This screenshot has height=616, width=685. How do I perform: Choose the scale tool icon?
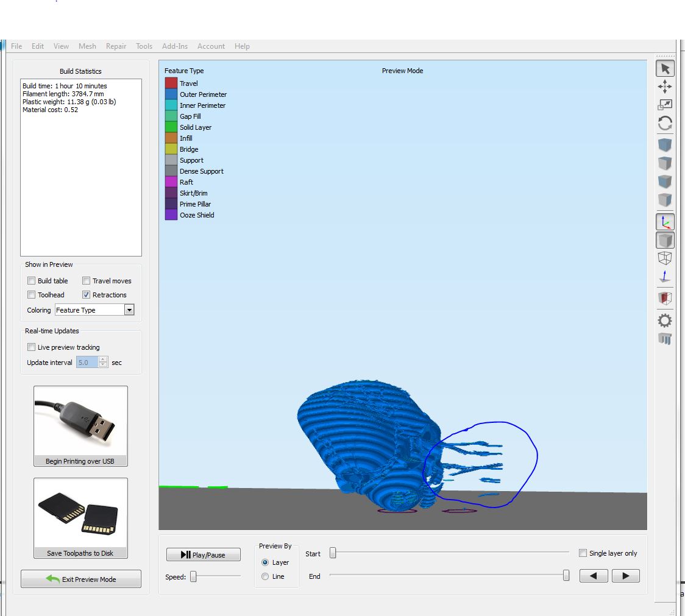point(665,105)
